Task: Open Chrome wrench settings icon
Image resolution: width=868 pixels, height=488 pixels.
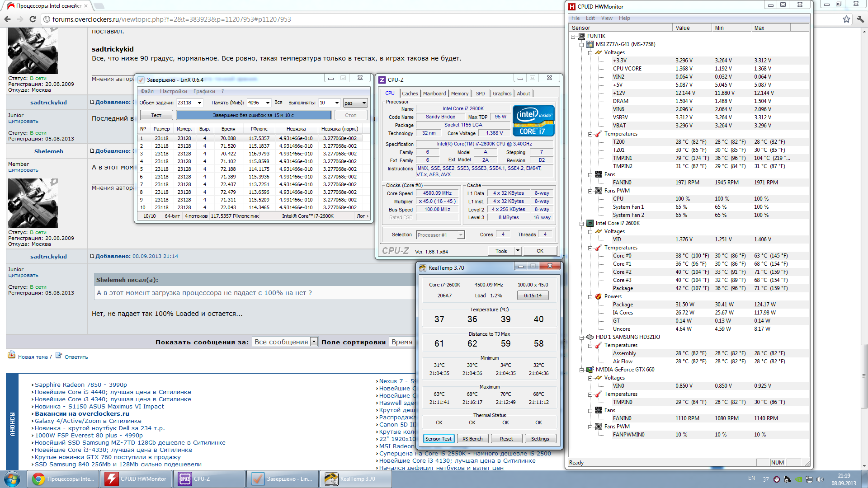Action: coord(860,19)
